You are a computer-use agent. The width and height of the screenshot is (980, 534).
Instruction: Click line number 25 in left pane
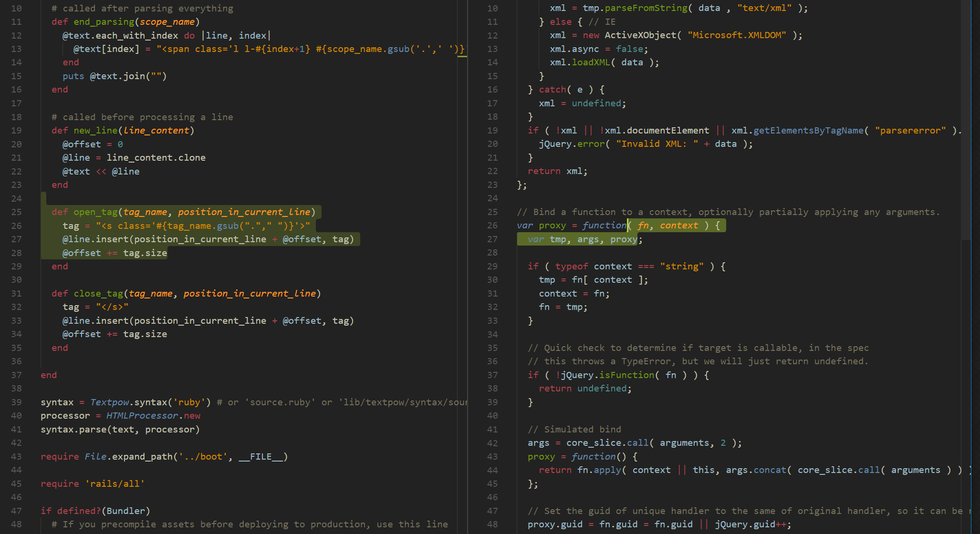pyautogui.click(x=16, y=212)
